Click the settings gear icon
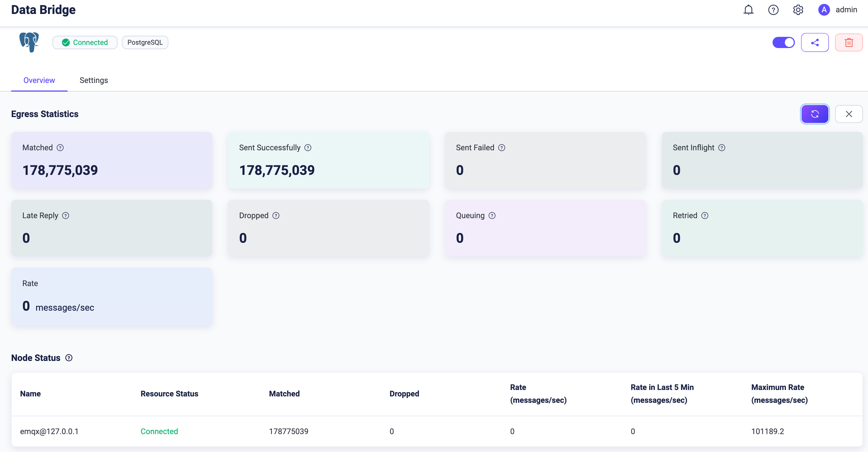 click(x=798, y=10)
